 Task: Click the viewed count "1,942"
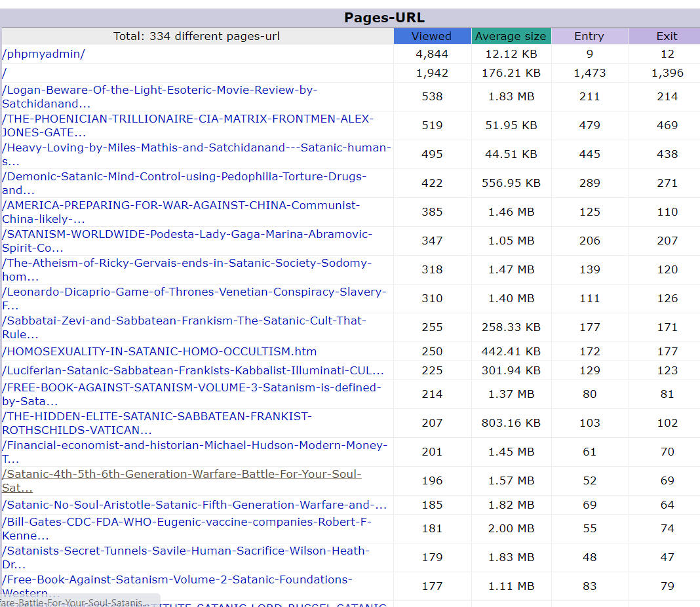(x=432, y=73)
